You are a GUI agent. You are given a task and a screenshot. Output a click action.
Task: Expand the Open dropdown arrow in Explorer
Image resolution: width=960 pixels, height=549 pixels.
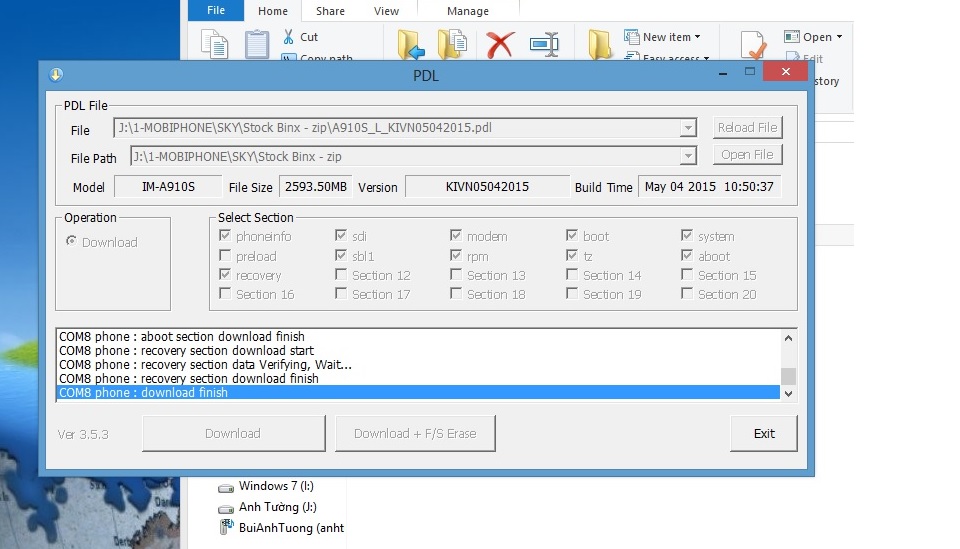tap(839, 37)
